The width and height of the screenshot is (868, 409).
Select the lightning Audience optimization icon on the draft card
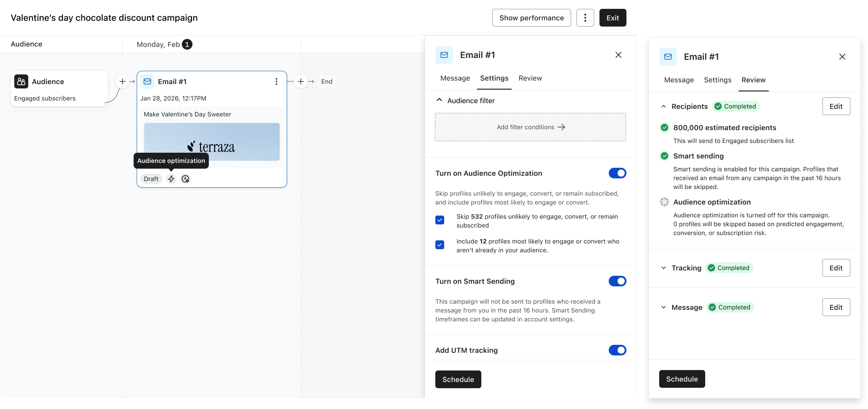(171, 179)
